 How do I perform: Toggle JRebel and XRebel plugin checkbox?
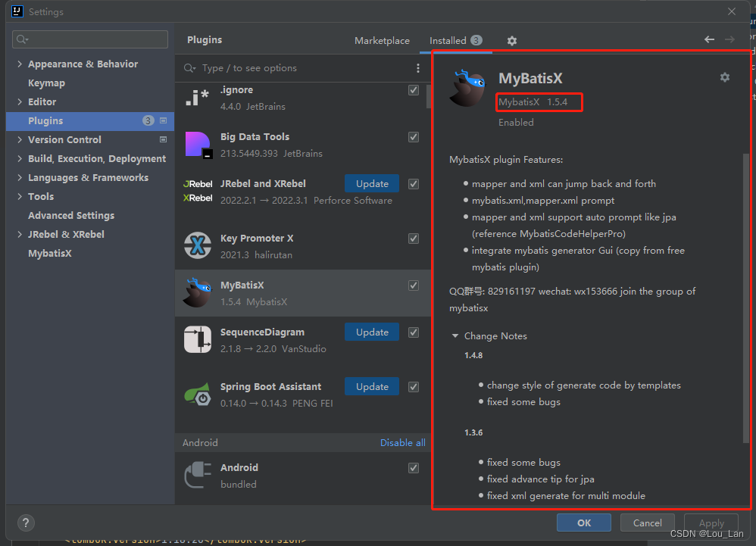413,183
